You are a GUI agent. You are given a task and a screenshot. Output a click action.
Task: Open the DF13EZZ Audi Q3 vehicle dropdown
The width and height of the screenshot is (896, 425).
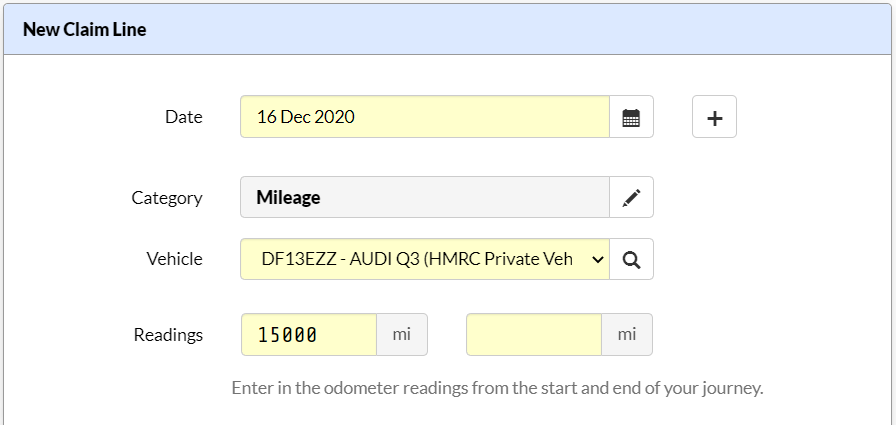pyautogui.click(x=425, y=259)
